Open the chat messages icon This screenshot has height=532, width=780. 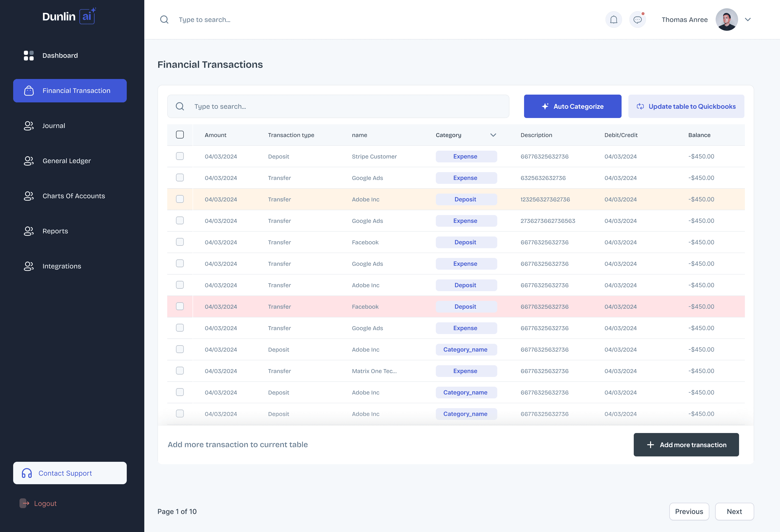pyautogui.click(x=637, y=20)
